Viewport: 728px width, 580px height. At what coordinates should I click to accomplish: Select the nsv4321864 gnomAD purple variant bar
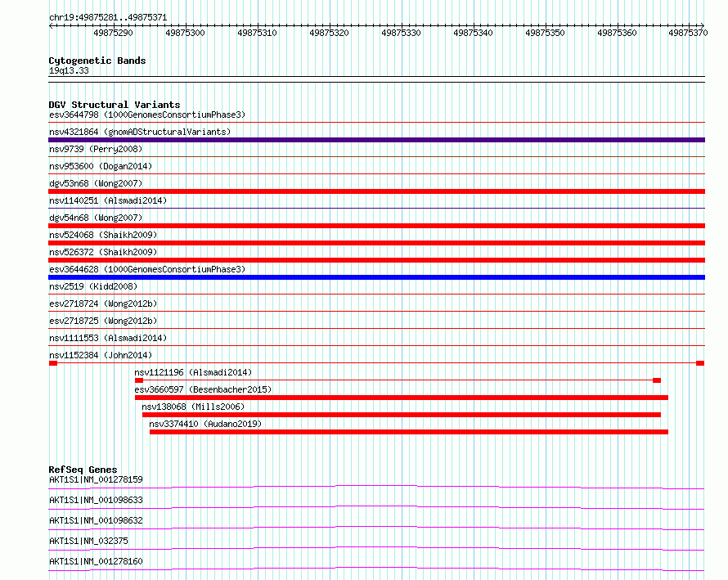(376, 140)
